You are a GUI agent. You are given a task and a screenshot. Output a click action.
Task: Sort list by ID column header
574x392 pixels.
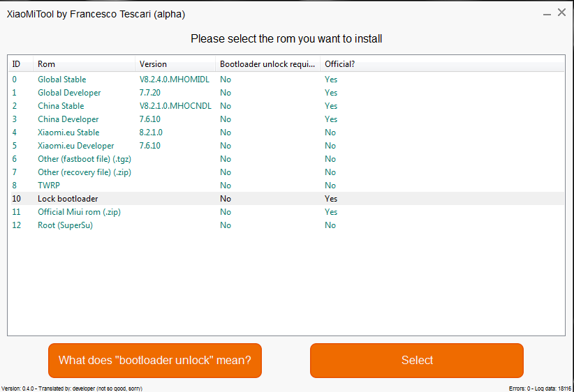[17, 64]
